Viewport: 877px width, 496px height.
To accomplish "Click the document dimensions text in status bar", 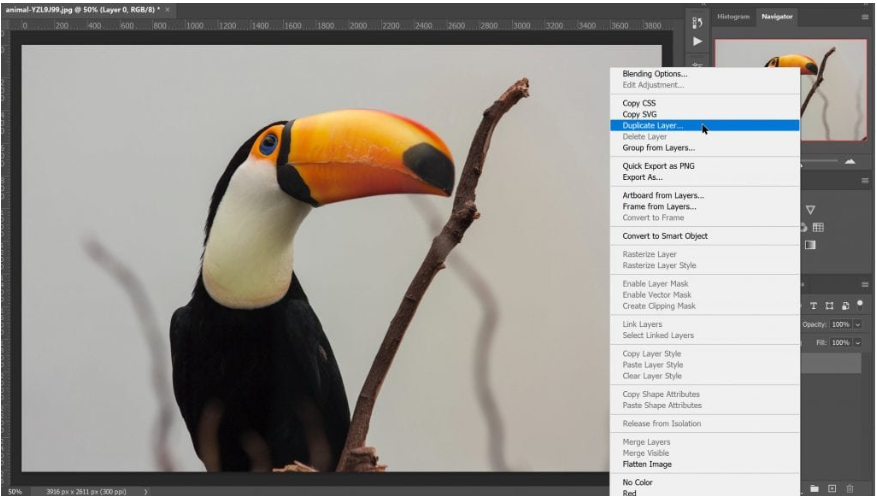I will (x=86, y=492).
